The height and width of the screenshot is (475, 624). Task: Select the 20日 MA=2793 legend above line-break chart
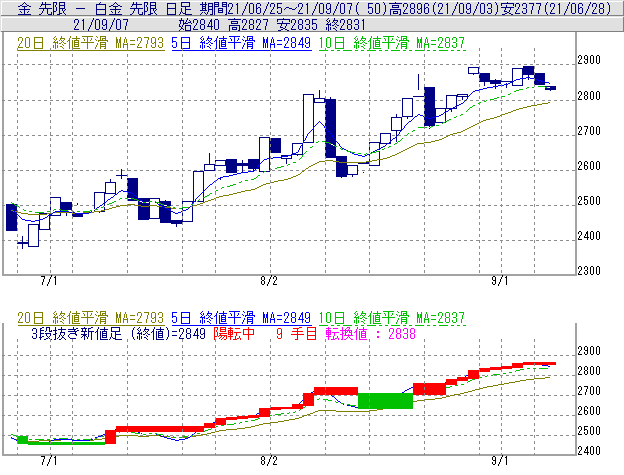click(x=90, y=318)
